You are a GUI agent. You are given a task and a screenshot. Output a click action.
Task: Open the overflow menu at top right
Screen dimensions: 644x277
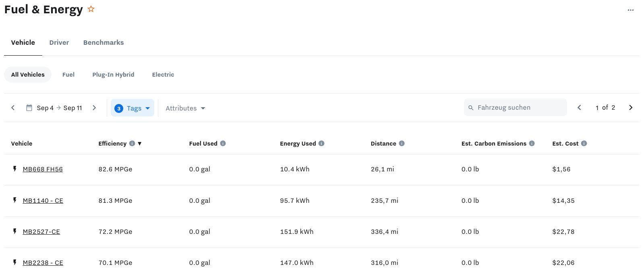click(630, 10)
